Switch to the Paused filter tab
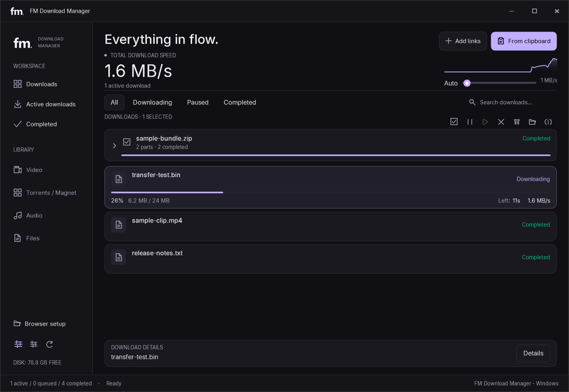 coord(198,102)
